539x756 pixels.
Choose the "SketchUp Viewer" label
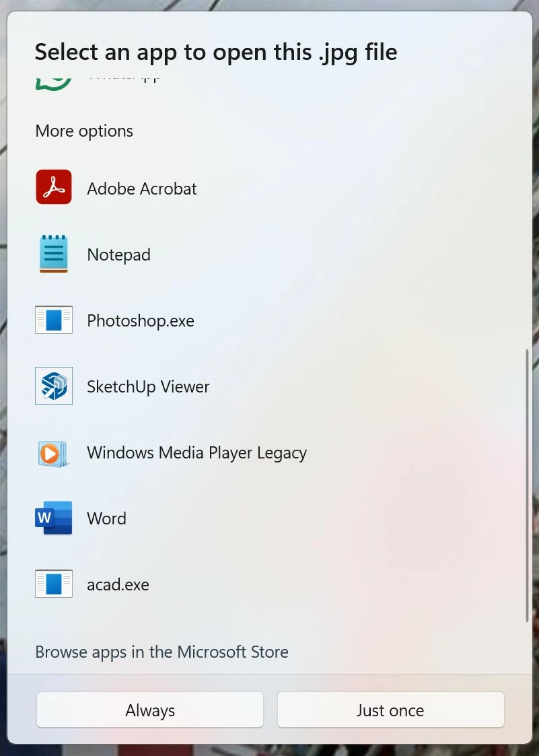148,386
